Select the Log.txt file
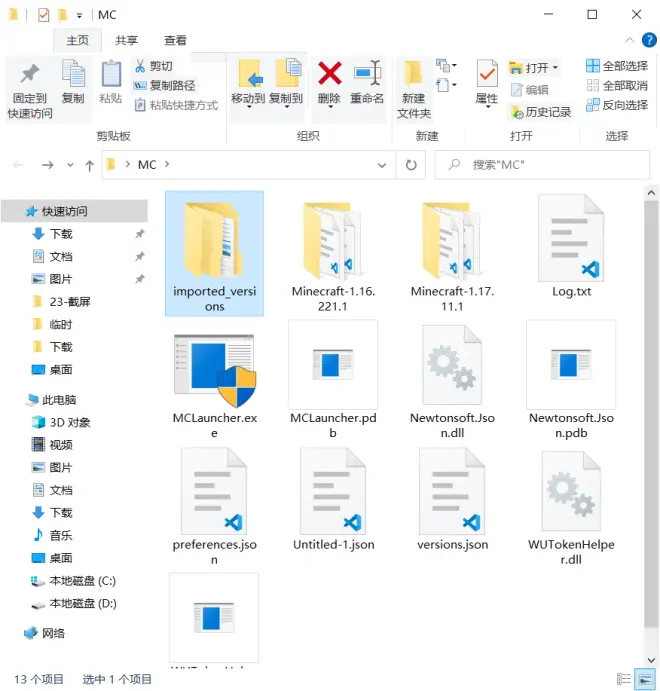This screenshot has width=660, height=691. click(571, 248)
